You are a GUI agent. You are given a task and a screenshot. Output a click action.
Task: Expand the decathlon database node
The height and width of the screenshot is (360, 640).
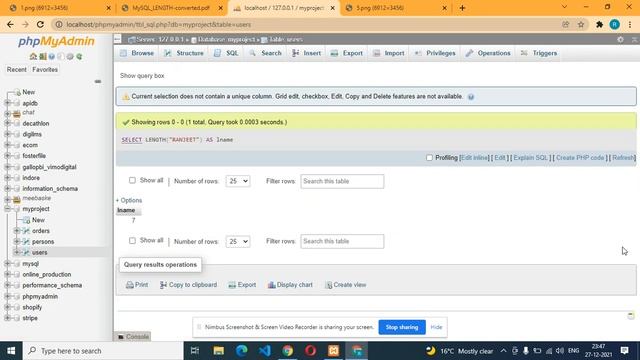coord(7,123)
